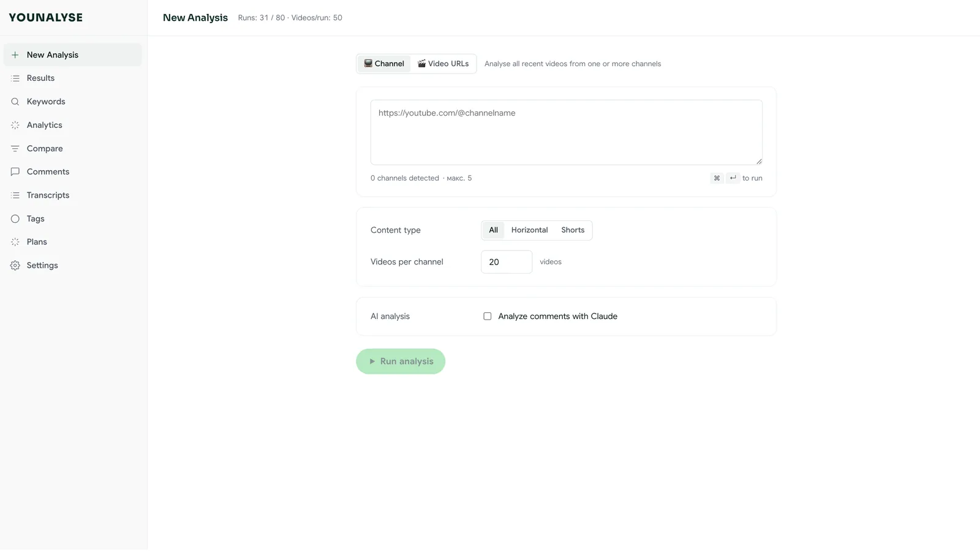The height and width of the screenshot is (551, 980).
Task: Open the Comments page
Action: tap(73, 172)
